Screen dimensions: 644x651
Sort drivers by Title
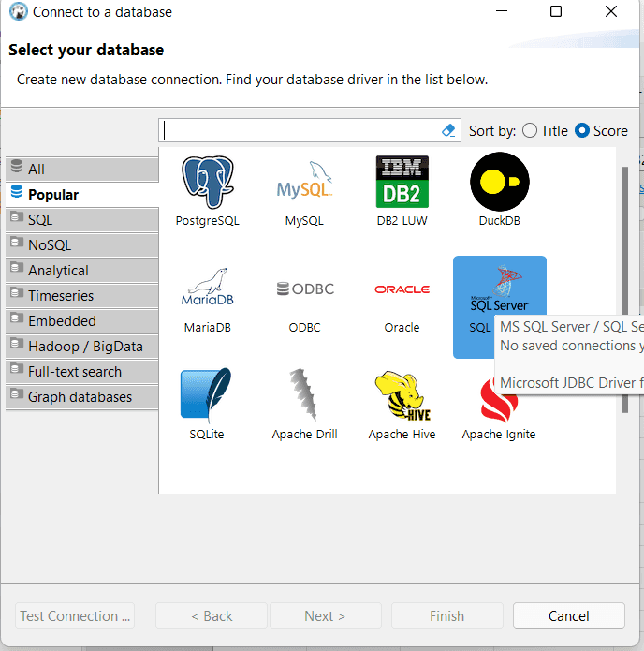pos(545,130)
